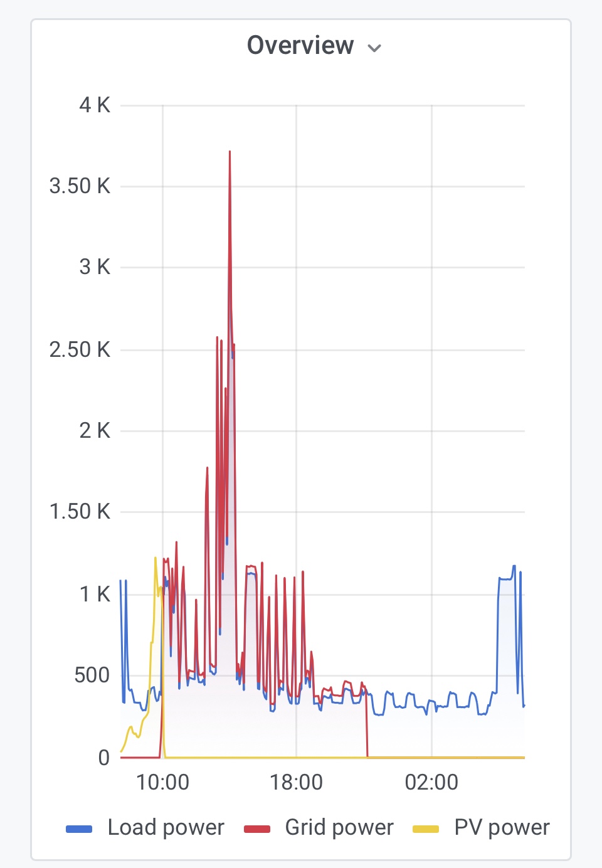This screenshot has height=868, width=602.
Task: Click the 18:00 time axis label
Action: [x=296, y=782]
